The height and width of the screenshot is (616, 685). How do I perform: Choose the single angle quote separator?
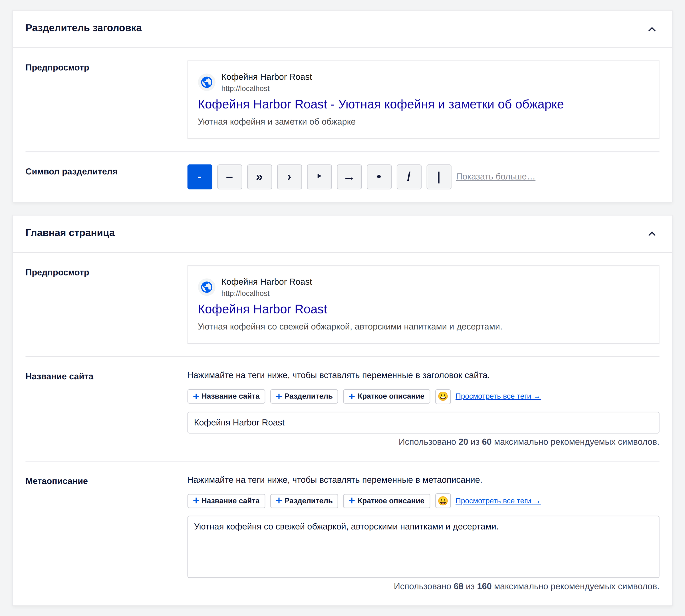click(x=289, y=177)
